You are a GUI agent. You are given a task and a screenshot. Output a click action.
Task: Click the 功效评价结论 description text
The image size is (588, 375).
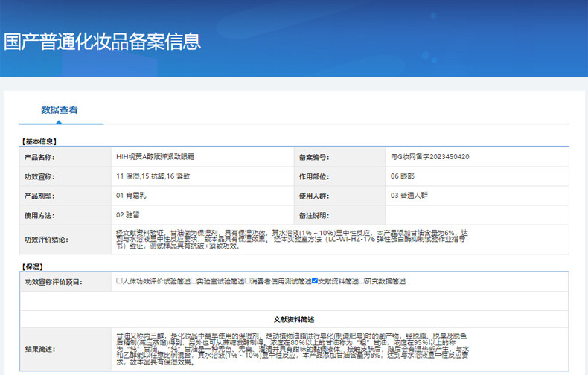292,240
